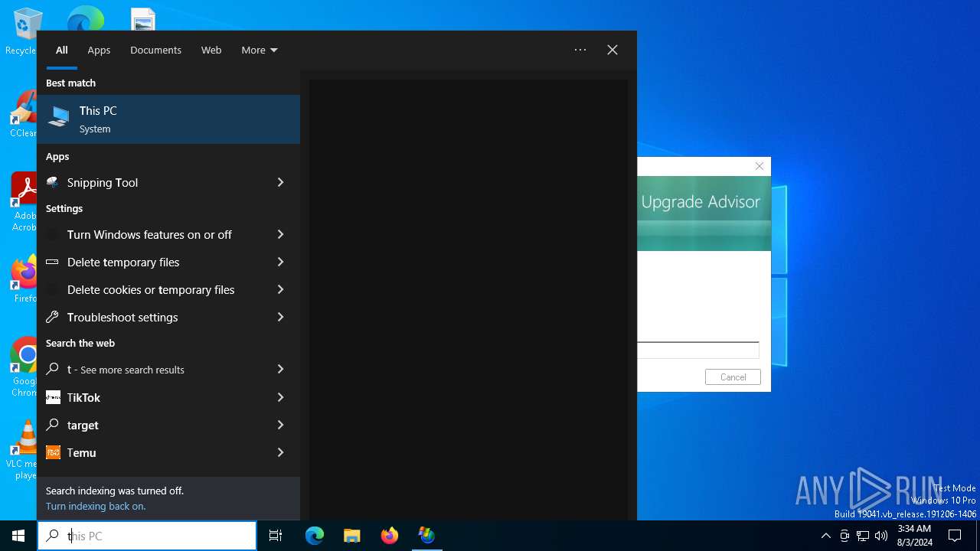Click the taskbar search input box
Screen dimensions: 980x551
(147, 536)
